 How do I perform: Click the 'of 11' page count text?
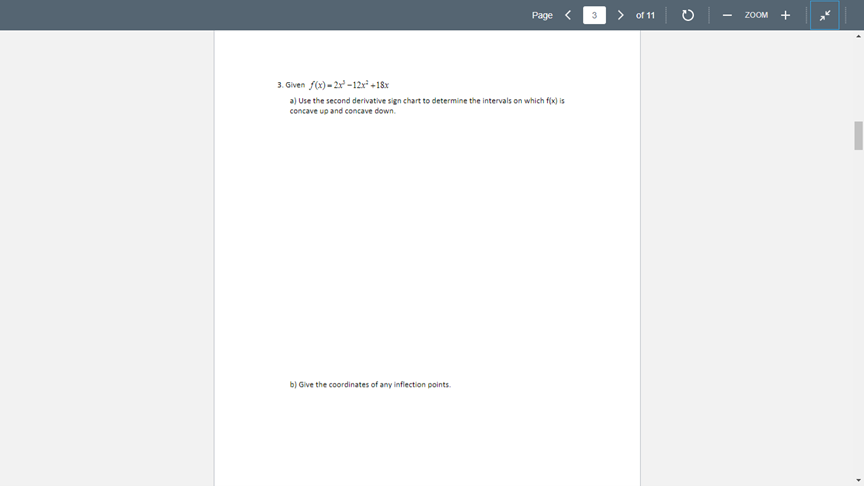645,15
